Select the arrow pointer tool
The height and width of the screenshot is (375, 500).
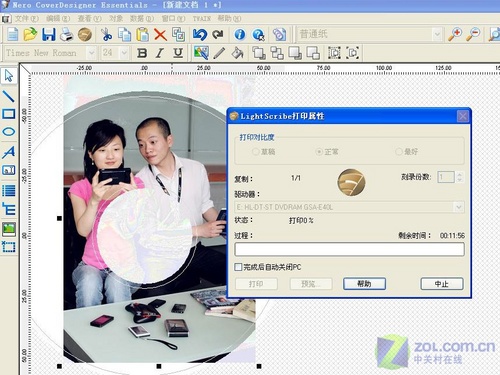pos(9,76)
